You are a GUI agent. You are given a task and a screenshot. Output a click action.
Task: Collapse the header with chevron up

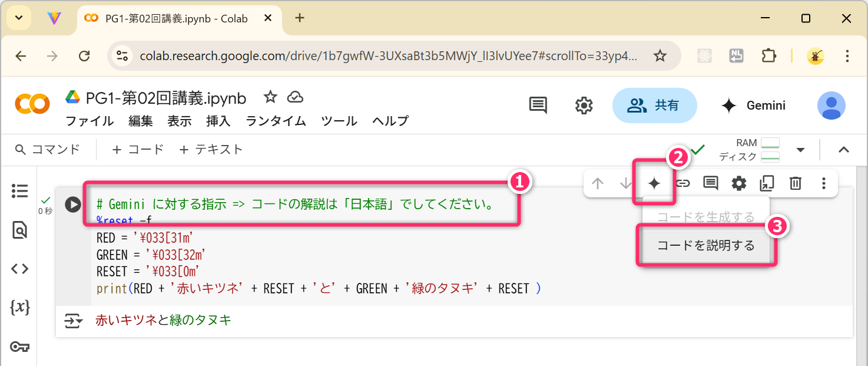[844, 150]
